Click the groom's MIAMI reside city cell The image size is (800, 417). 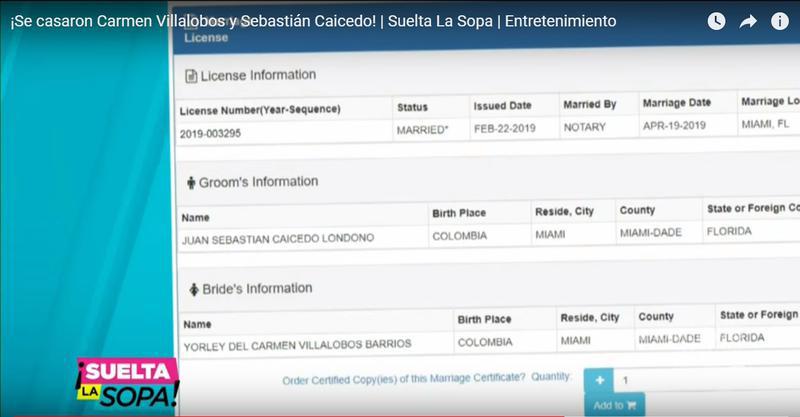(x=550, y=235)
